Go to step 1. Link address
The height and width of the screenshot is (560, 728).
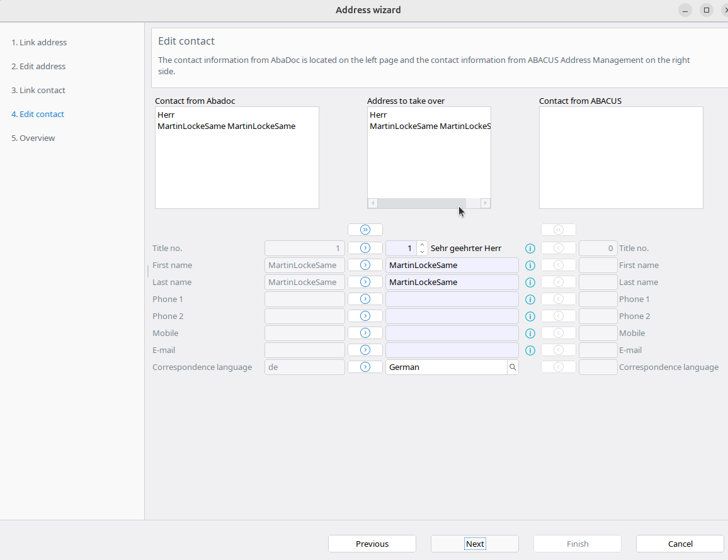39,43
